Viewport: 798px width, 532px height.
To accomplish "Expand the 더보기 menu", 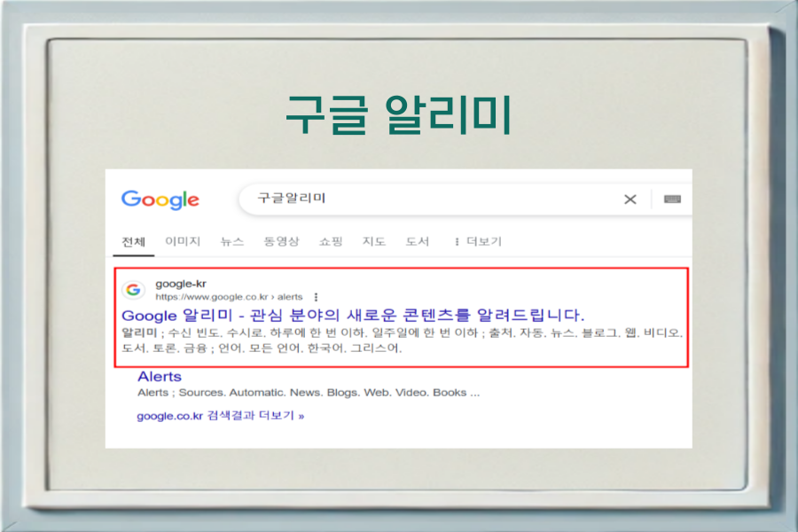I will click(x=479, y=241).
